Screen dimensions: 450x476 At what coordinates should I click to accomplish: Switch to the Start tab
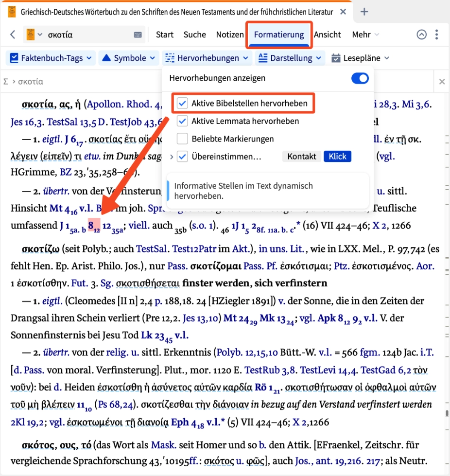click(164, 35)
